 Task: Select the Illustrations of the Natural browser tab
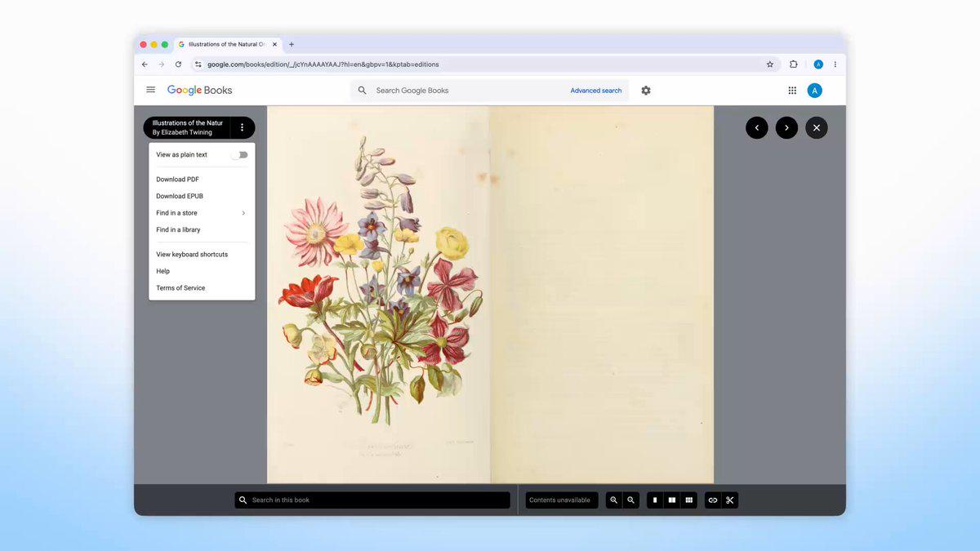click(227, 44)
